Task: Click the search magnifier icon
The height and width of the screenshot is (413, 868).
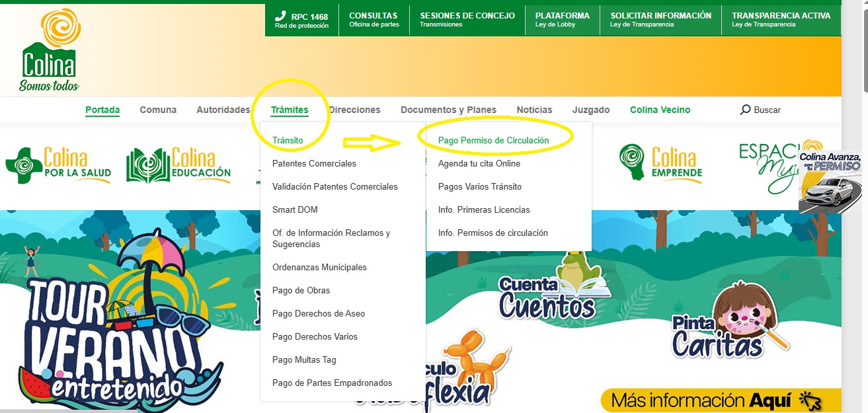Action: tap(745, 110)
